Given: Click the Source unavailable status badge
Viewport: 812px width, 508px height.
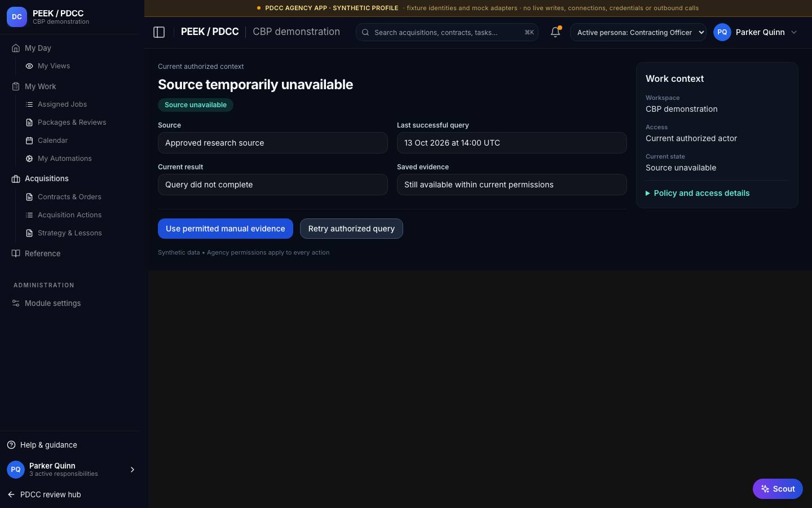Looking at the screenshot, I should point(196,105).
